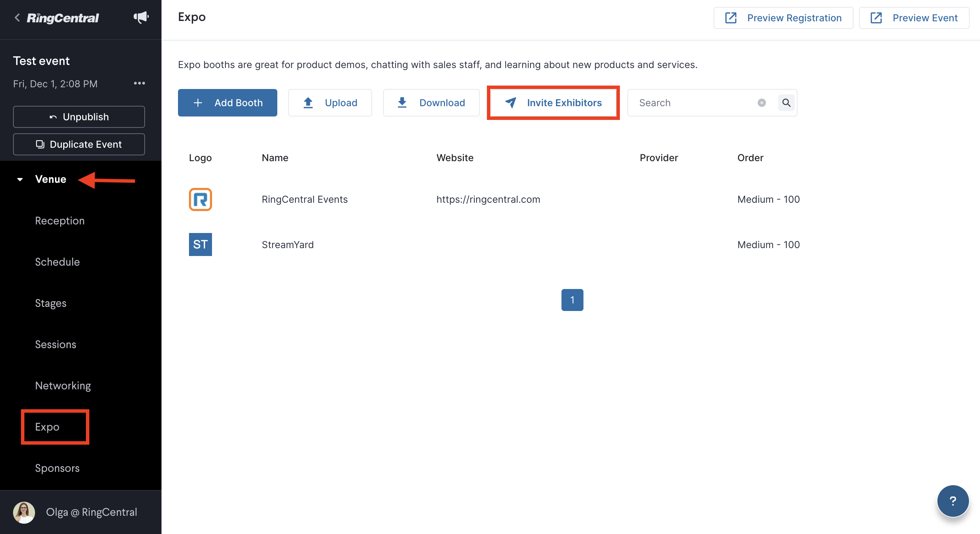The height and width of the screenshot is (534, 980).
Task: Click the Name column header
Action: 275,158
